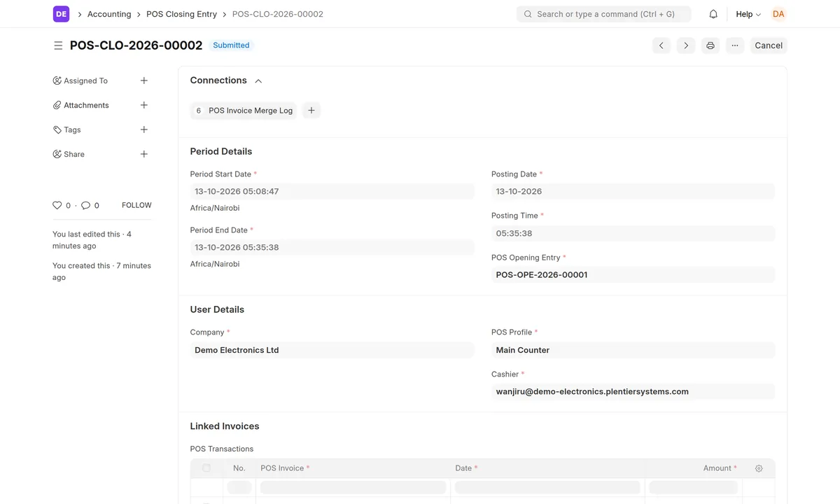Add new POS Invoice Merge Log
The width and height of the screenshot is (840, 504).
311,111
